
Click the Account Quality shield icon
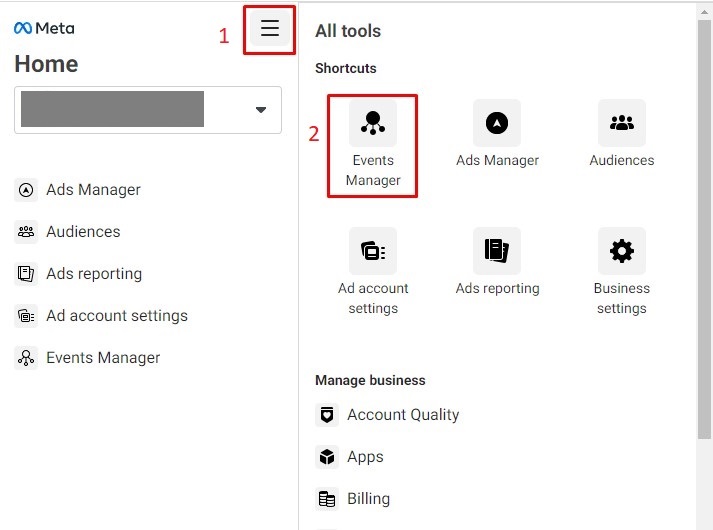click(x=327, y=415)
